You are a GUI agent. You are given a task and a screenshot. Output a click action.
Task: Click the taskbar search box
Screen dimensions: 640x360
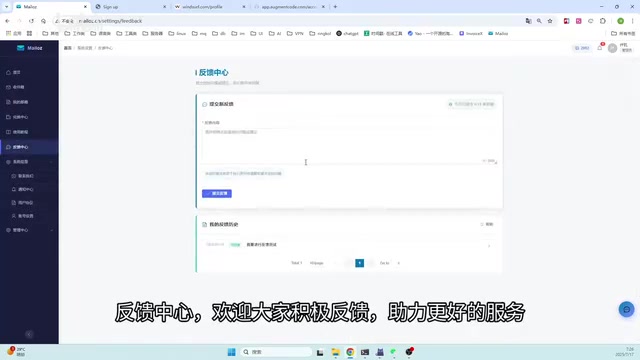click(276, 352)
